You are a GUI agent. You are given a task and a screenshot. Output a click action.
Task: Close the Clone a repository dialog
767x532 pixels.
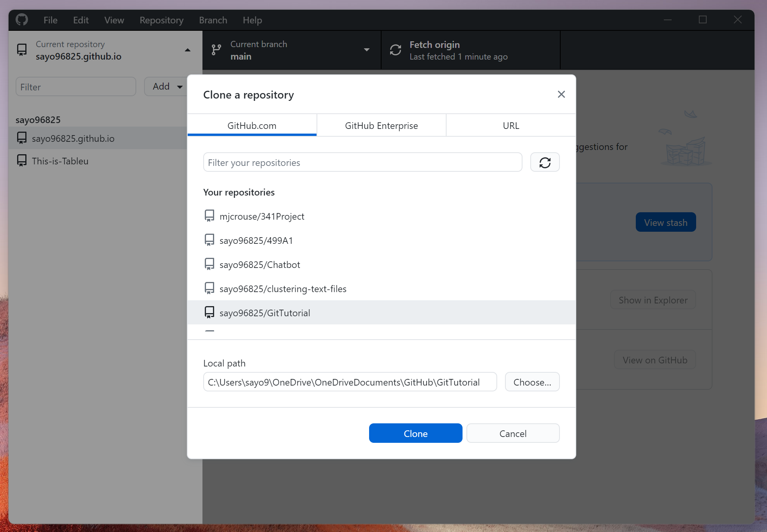tap(561, 94)
